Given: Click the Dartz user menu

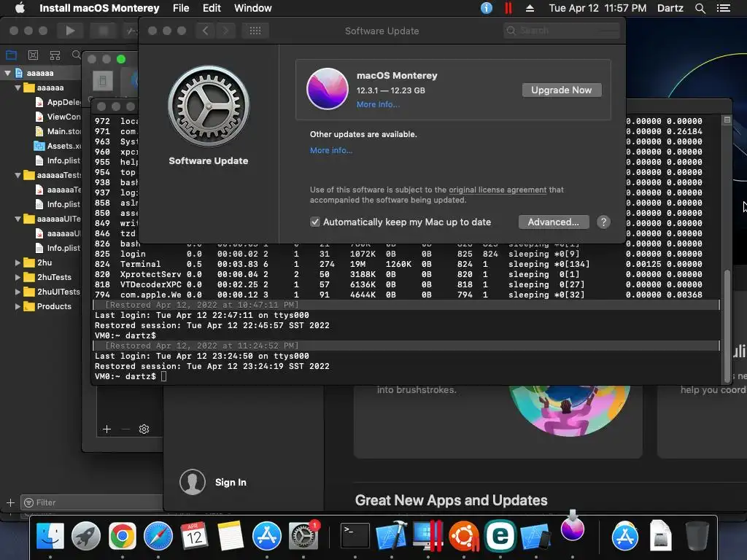Looking at the screenshot, I should (670, 8).
